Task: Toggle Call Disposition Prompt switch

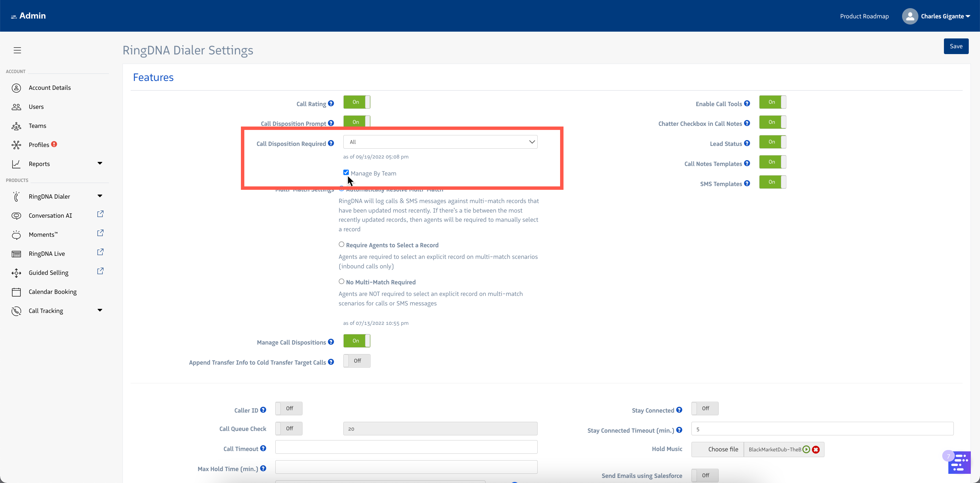Action: [x=357, y=122]
